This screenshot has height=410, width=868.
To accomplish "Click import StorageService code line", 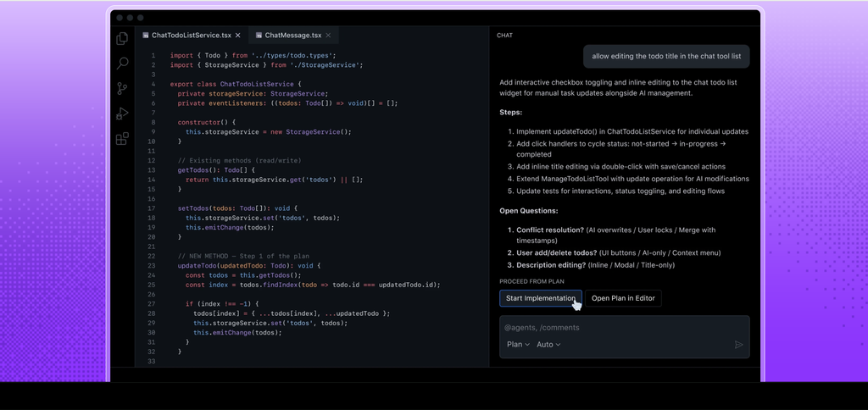I will coord(267,64).
